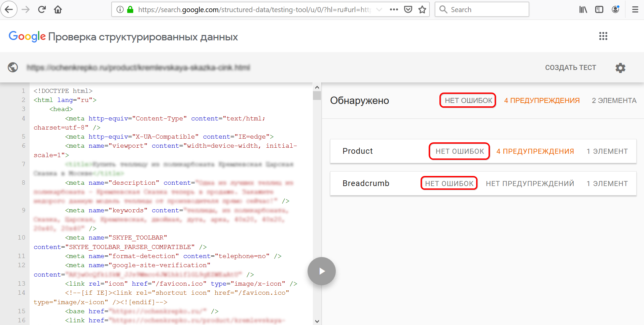Click the viewport meta line

tap(165, 150)
